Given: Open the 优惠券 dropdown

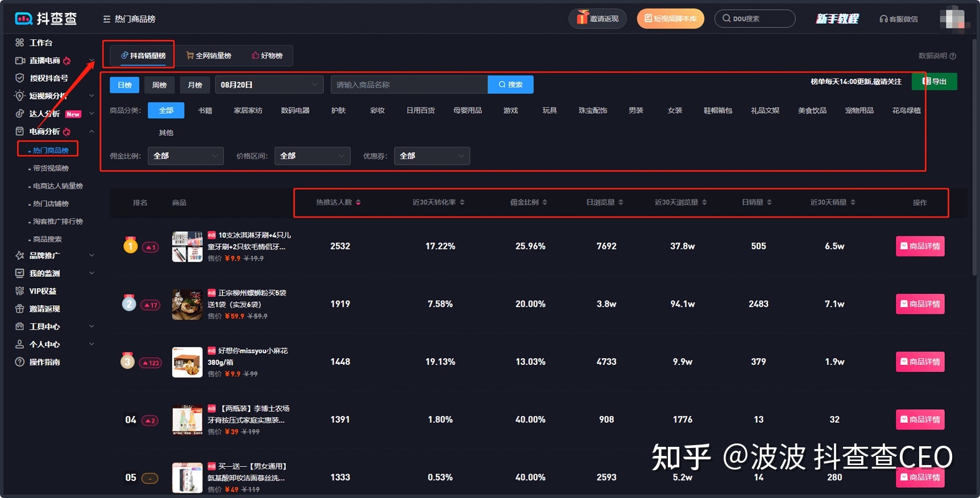Looking at the screenshot, I should click(x=432, y=156).
